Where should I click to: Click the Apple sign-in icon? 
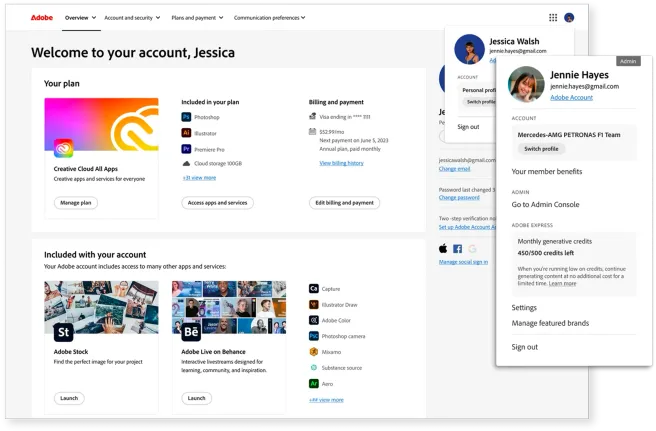[443, 249]
